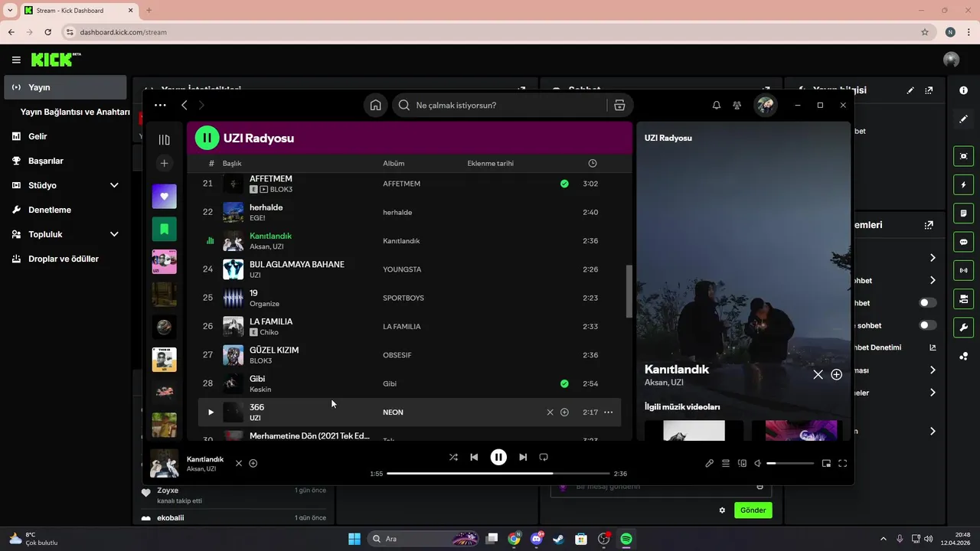Open the Spotify profile avatar menu

765,105
